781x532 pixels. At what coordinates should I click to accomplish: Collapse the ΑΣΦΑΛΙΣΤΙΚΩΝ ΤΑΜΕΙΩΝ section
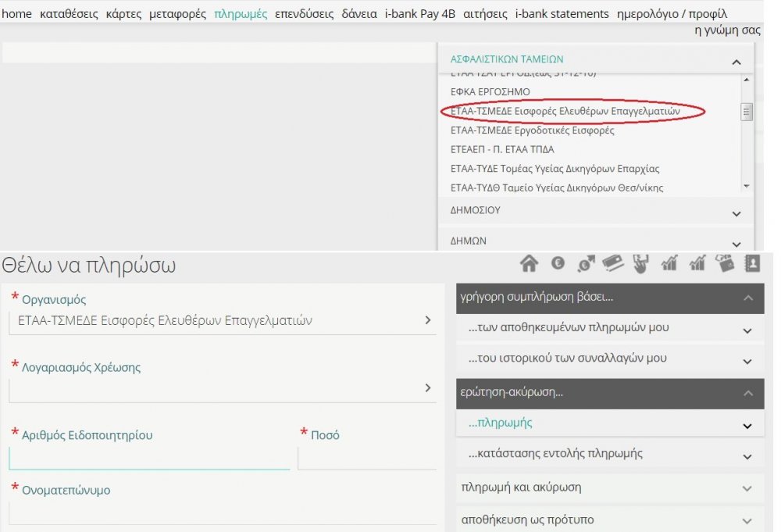point(736,62)
